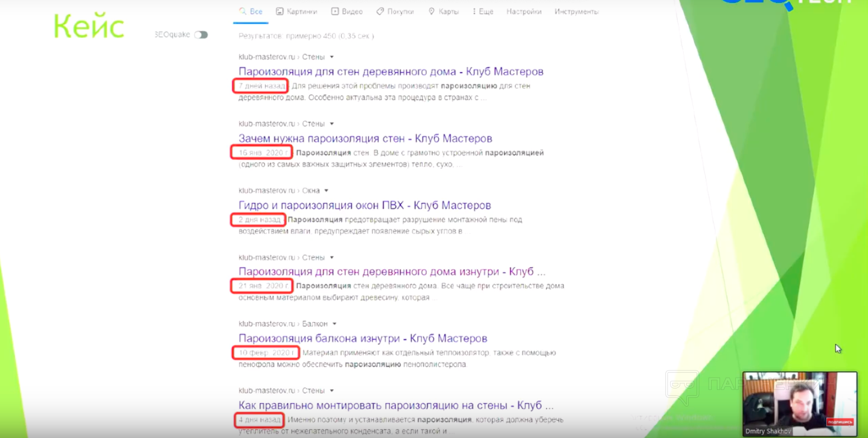Expand the Ещё more menu
The height and width of the screenshot is (438, 868).
click(x=483, y=11)
